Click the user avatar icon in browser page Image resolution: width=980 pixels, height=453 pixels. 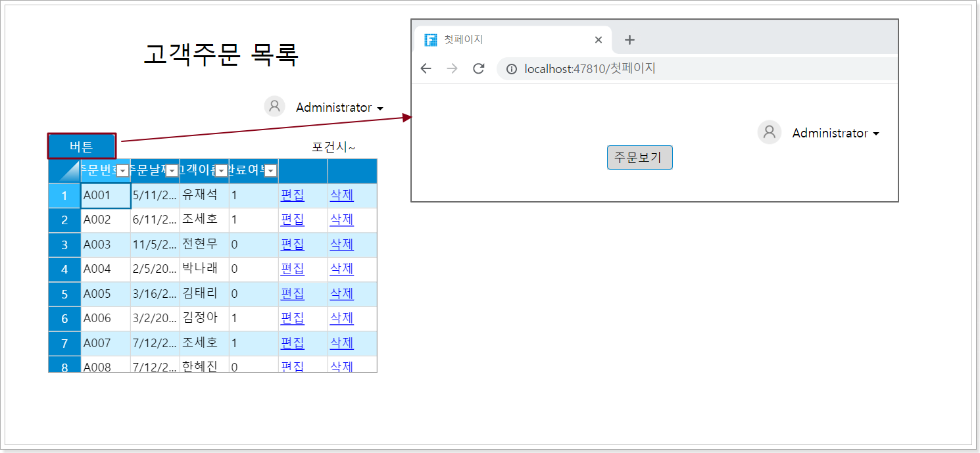tap(770, 132)
